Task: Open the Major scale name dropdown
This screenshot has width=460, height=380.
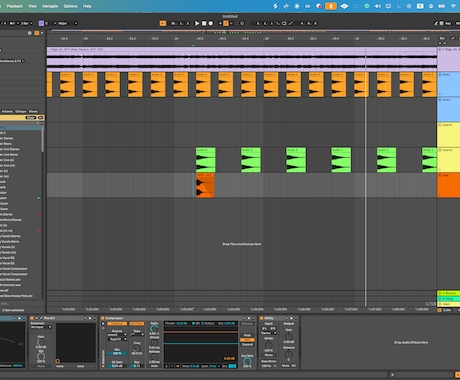Action: click(68, 23)
